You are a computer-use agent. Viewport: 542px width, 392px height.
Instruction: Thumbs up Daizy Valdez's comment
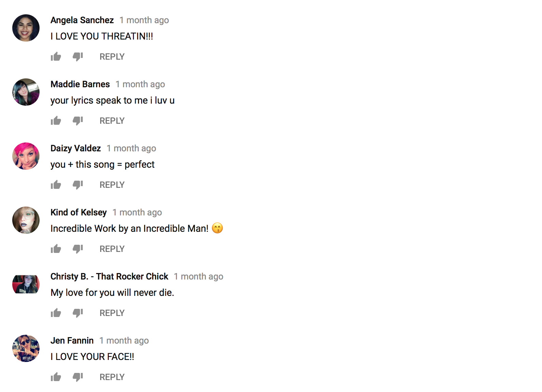pos(56,185)
